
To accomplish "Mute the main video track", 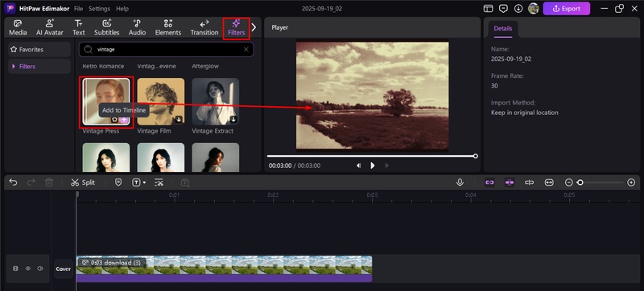I will pyautogui.click(x=39, y=268).
